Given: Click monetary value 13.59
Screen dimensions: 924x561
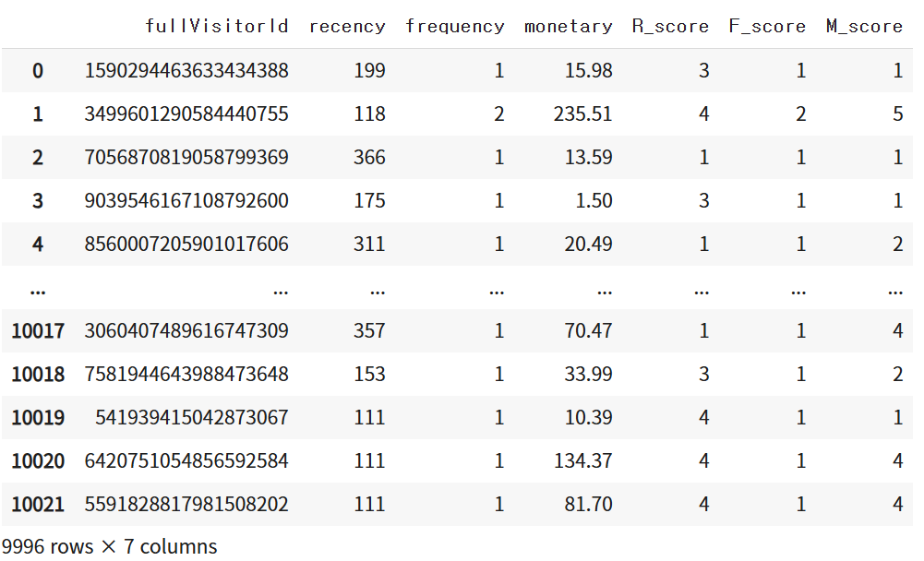Looking at the screenshot, I should coord(589,158).
